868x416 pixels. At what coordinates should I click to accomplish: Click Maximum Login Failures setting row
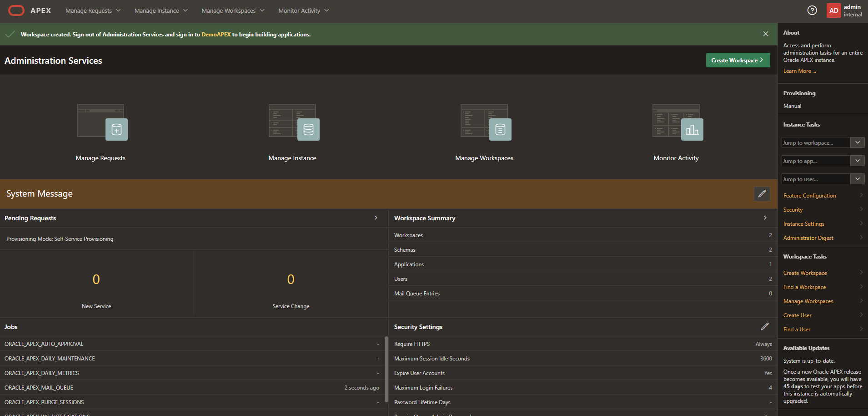click(583, 387)
